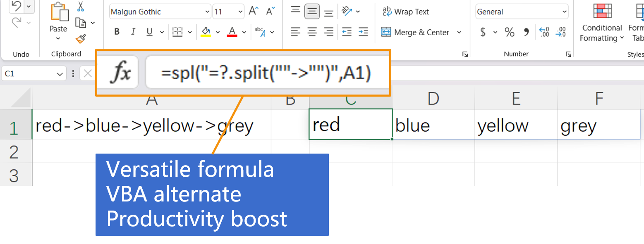The height and width of the screenshot is (244, 644).
Task: Apply red Font Color A
Action: (232, 32)
